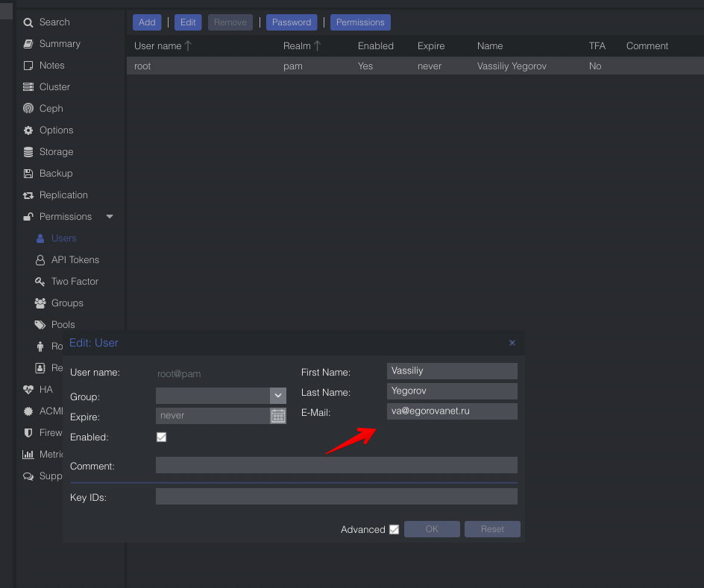Viewport: 704px width, 588px height.
Task: Click the Comment input field
Action: (336, 465)
